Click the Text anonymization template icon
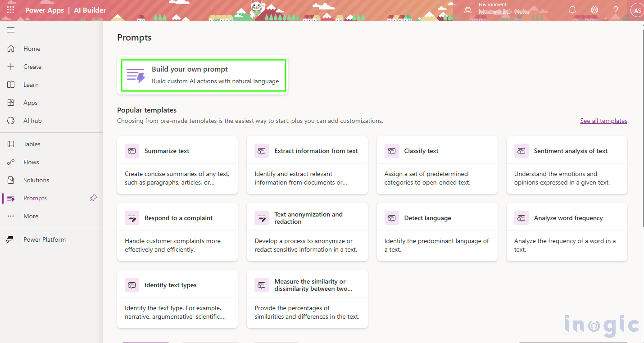The image size is (644, 343). click(x=262, y=218)
